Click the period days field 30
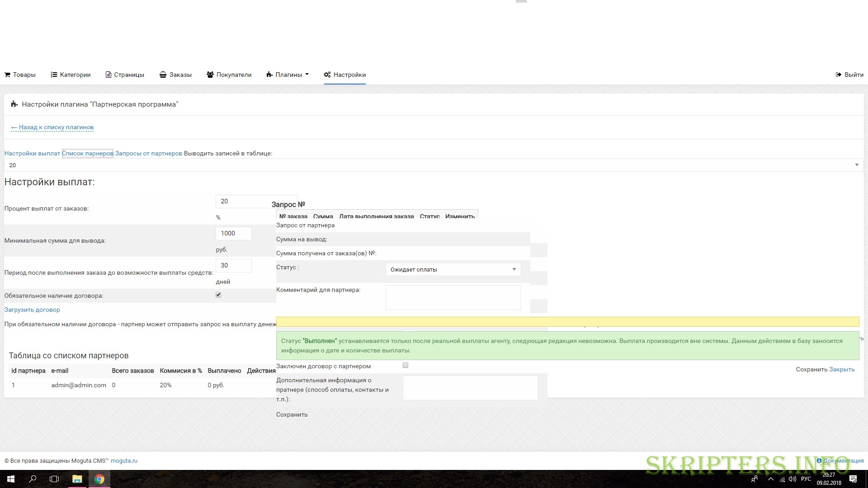This screenshot has width=868, height=488. click(233, 265)
